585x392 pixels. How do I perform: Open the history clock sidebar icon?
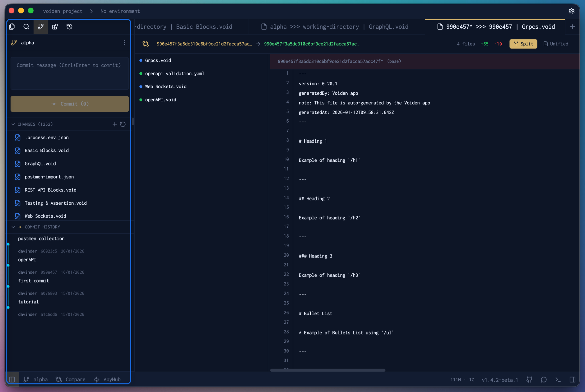click(x=69, y=27)
